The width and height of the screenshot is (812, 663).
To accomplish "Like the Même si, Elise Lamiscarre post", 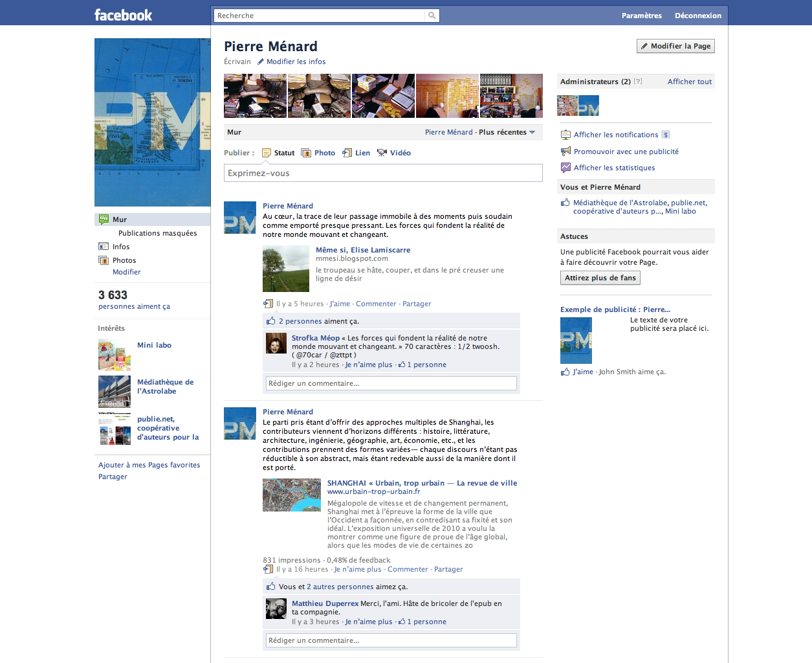I will [x=340, y=304].
